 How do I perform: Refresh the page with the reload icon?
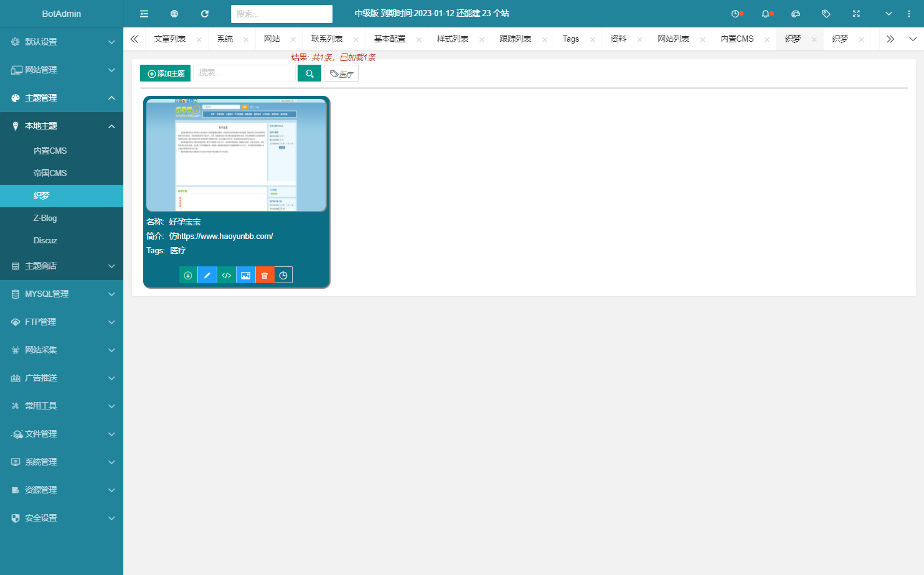(x=205, y=14)
